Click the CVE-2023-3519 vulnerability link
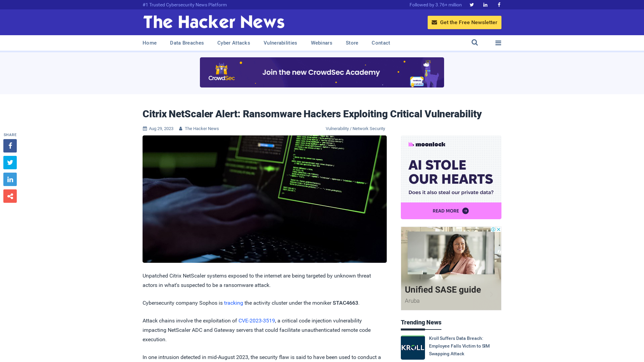This screenshot has height=362, width=644. [257, 320]
